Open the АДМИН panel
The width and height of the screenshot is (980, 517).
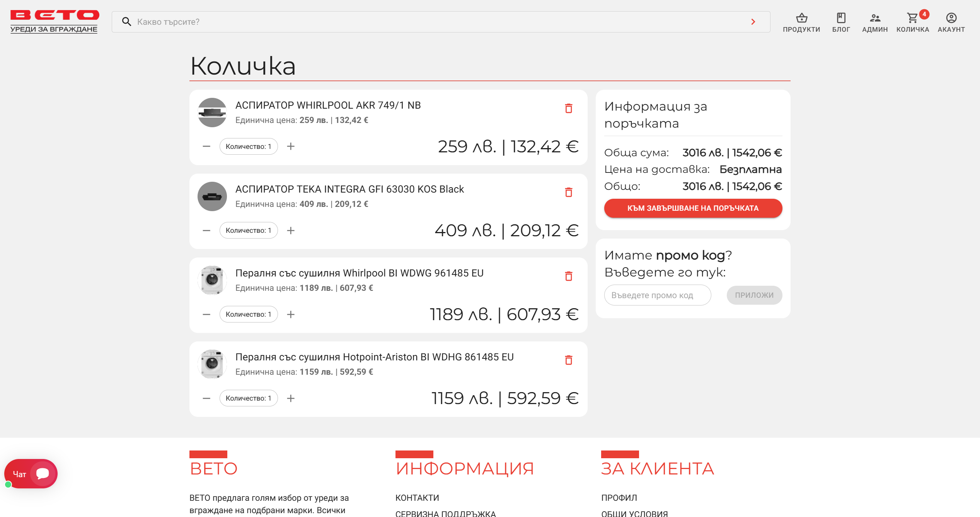coord(875,22)
